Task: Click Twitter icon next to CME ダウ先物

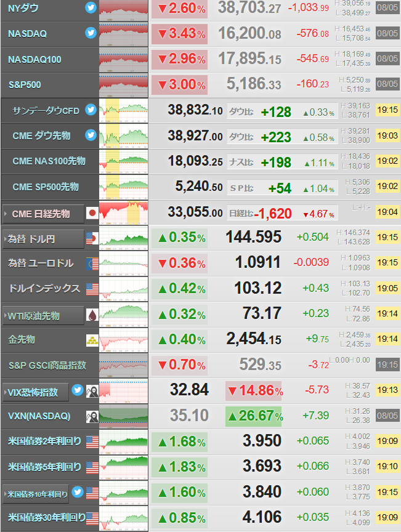Action: (91, 135)
